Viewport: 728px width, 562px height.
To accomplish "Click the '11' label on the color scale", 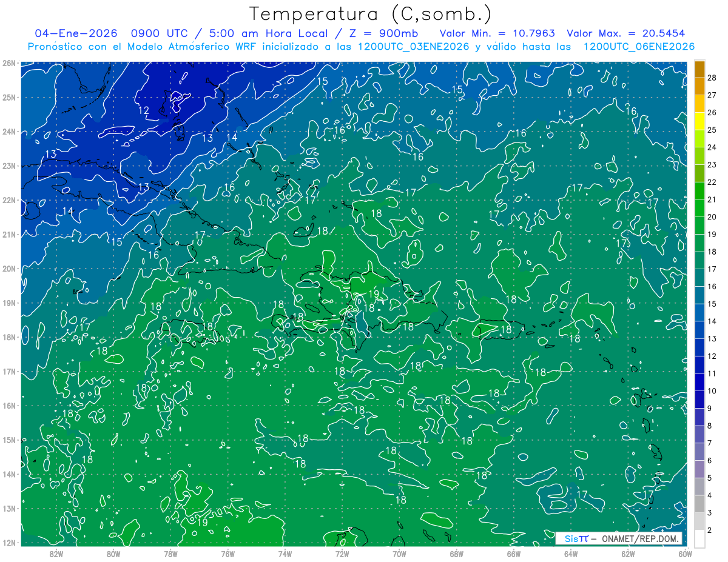I will 712,373.
